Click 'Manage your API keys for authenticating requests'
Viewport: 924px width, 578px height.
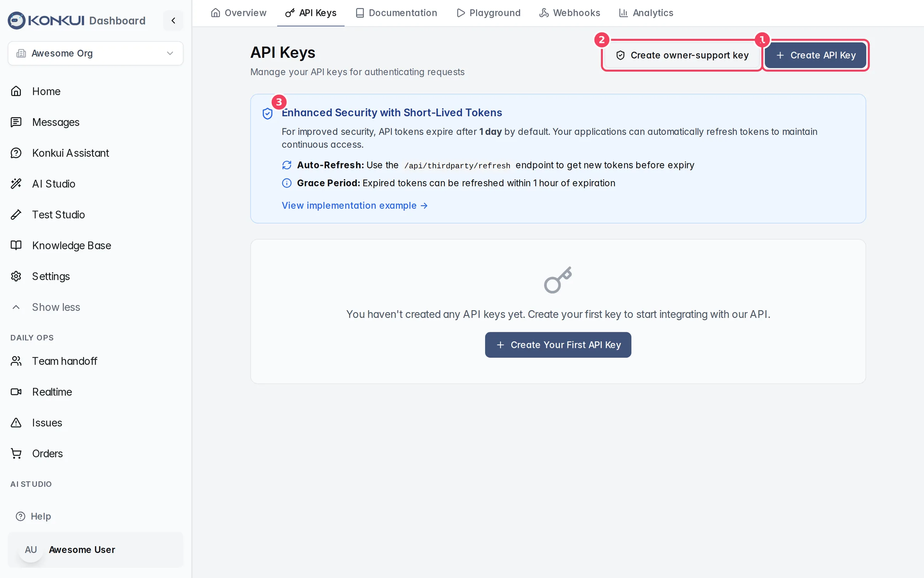point(358,72)
